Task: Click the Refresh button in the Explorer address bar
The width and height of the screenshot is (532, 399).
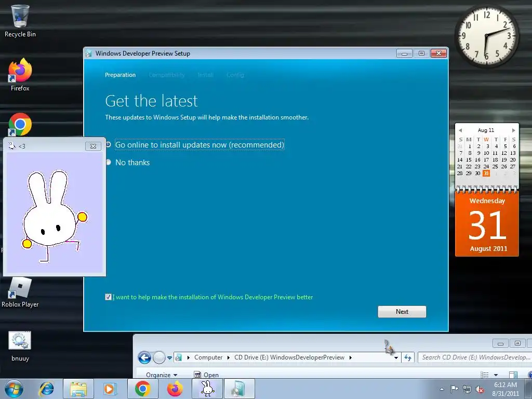Action: pos(408,357)
